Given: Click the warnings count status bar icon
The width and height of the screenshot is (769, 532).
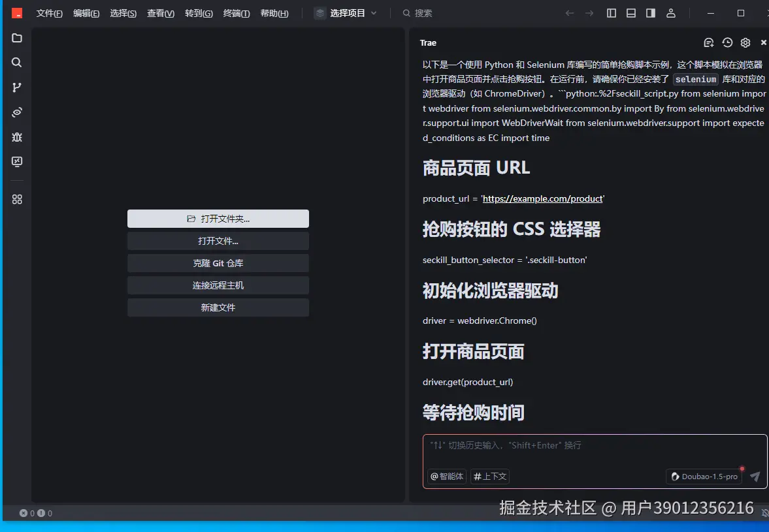Looking at the screenshot, I should pyautogui.click(x=44, y=513).
